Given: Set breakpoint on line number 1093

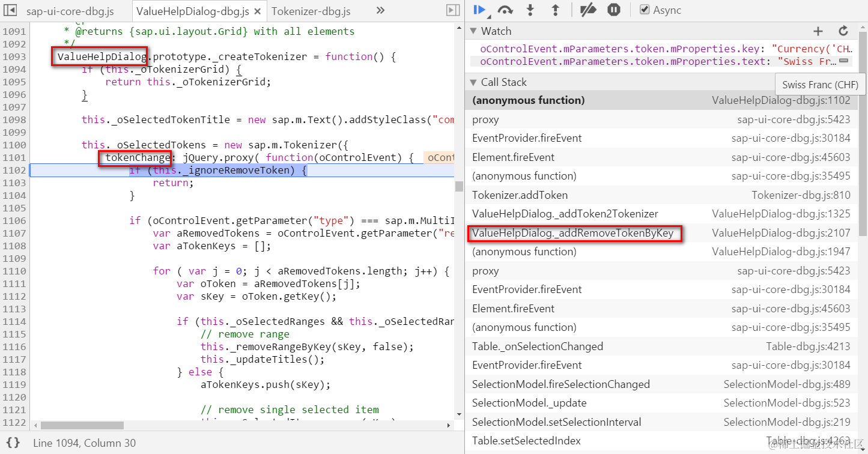Looking at the screenshot, I should [x=13, y=56].
